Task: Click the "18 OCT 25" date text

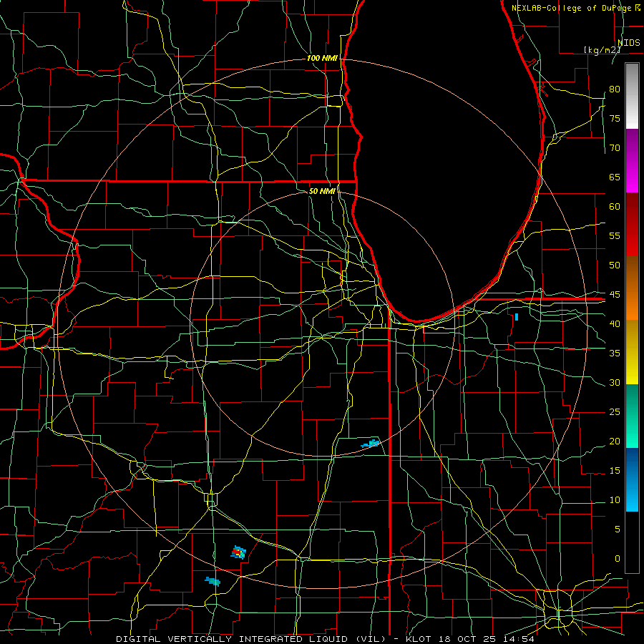Action: (468, 639)
